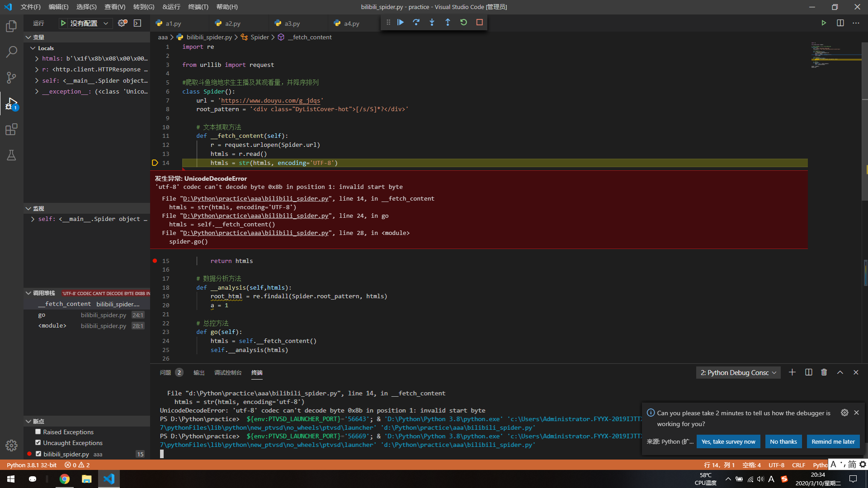Open editor More Actions ellipsis
This screenshot has width=868, height=488.
click(856, 23)
